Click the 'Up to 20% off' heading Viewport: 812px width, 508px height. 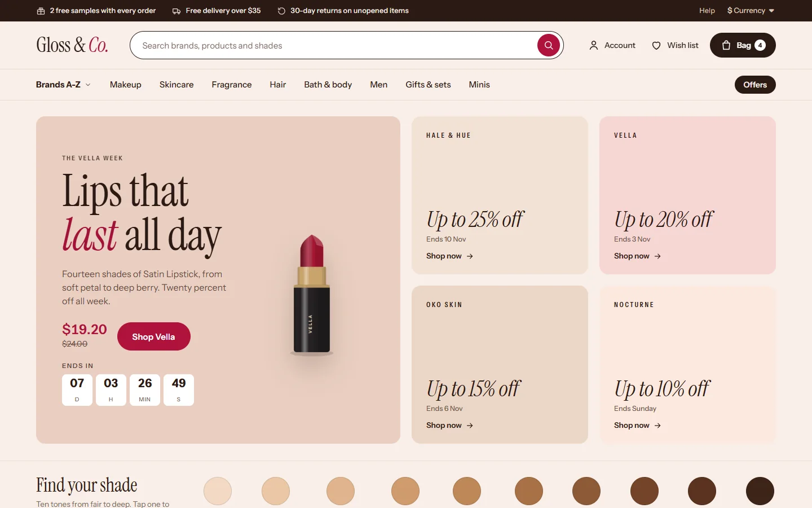pyautogui.click(x=664, y=220)
